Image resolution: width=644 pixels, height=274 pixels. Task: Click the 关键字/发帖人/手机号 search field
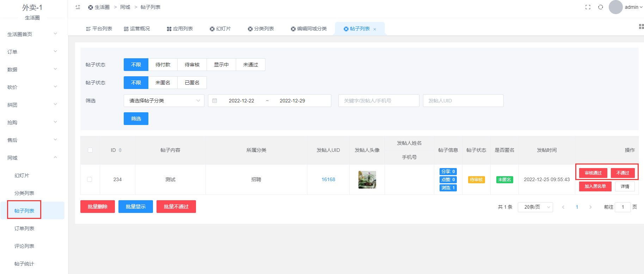point(379,101)
